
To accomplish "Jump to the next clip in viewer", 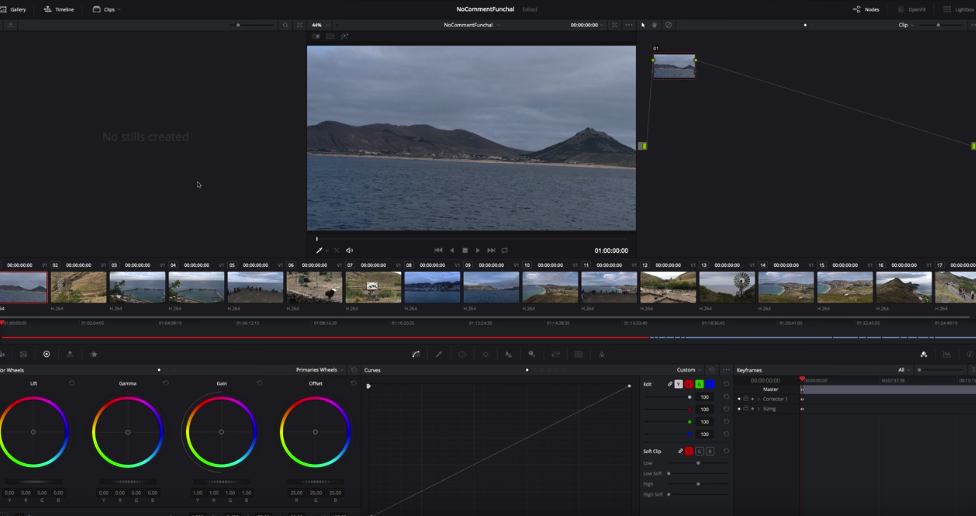I will point(491,250).
